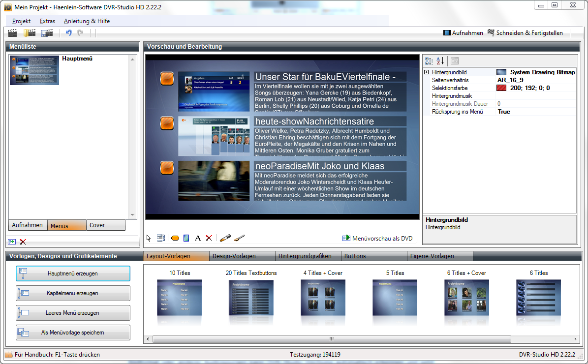Open the Design-Vorlagen tab

click(242, 256)
